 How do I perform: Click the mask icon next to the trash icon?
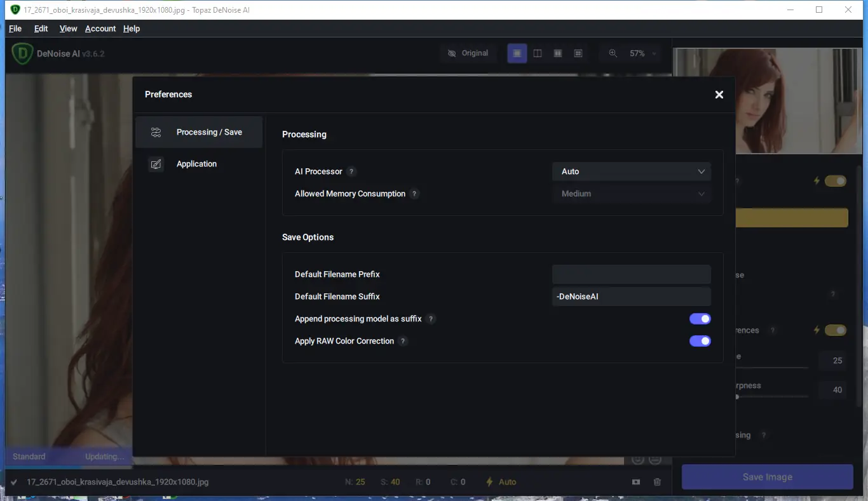point(636,482)
